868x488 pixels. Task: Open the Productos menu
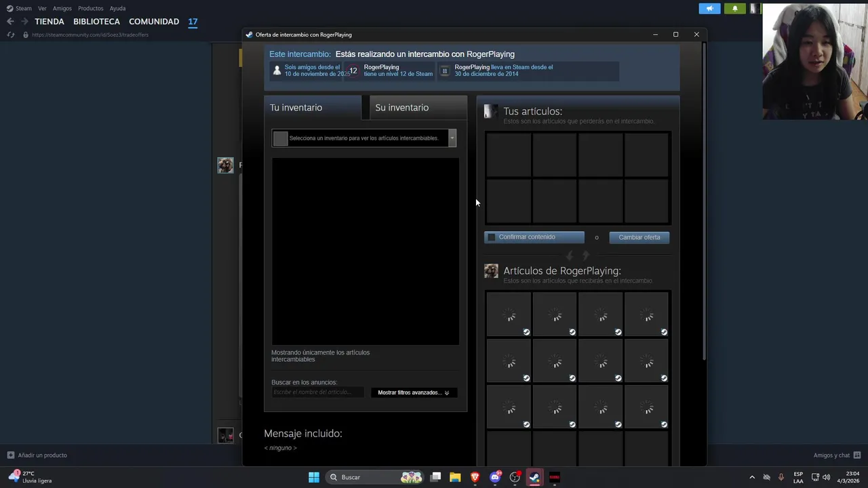[91, 8]
